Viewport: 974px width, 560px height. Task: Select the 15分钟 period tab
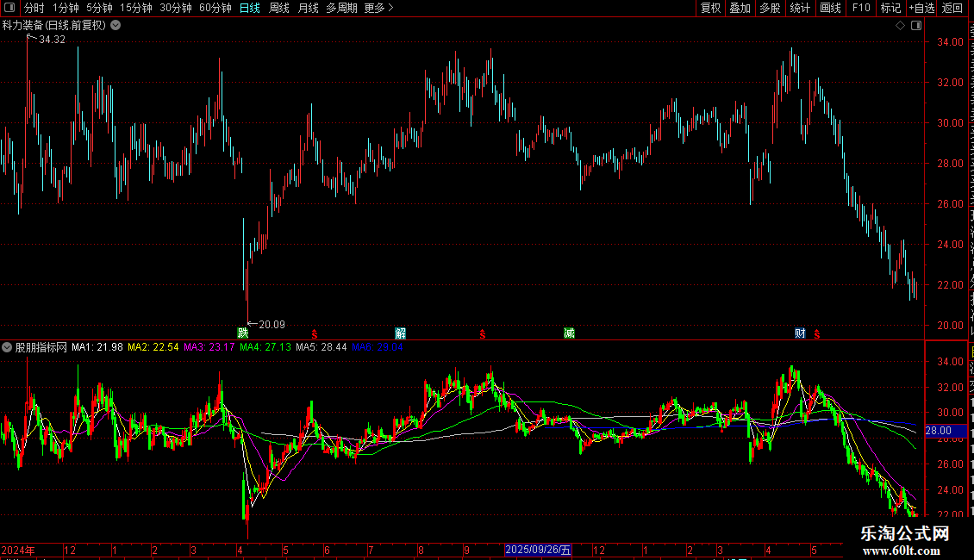tap(136, 8)
